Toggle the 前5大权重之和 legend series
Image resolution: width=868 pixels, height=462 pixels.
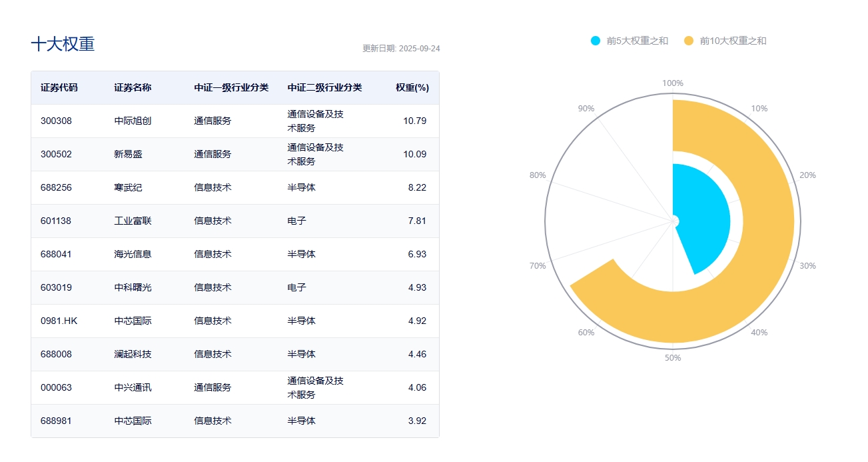(x=630, y=41)
